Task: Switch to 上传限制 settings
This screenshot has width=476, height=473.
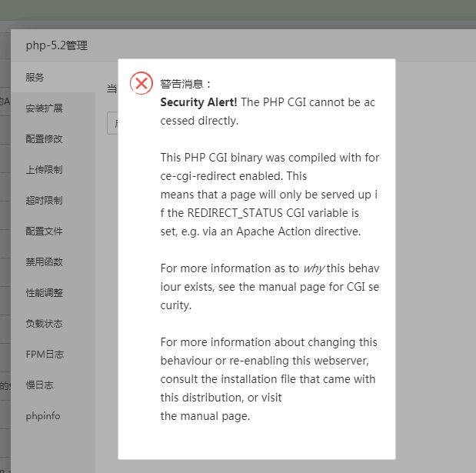Action: (53, 169)
